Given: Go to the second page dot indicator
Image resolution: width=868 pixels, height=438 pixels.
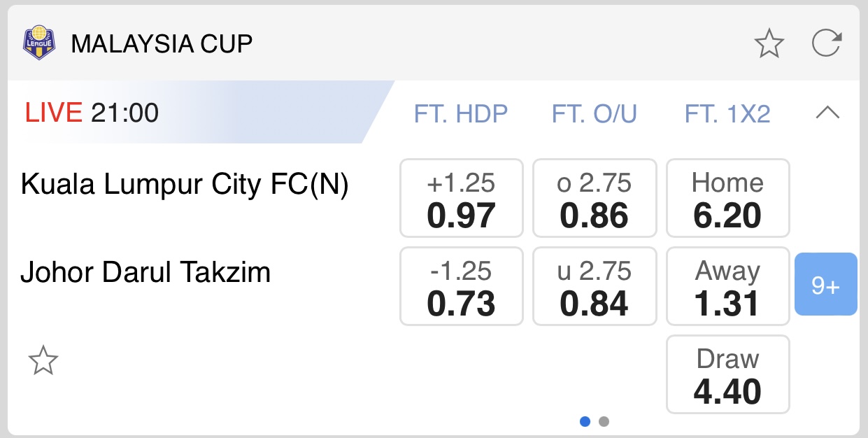Looking at the screenshot, I should [x=604, y=422].
